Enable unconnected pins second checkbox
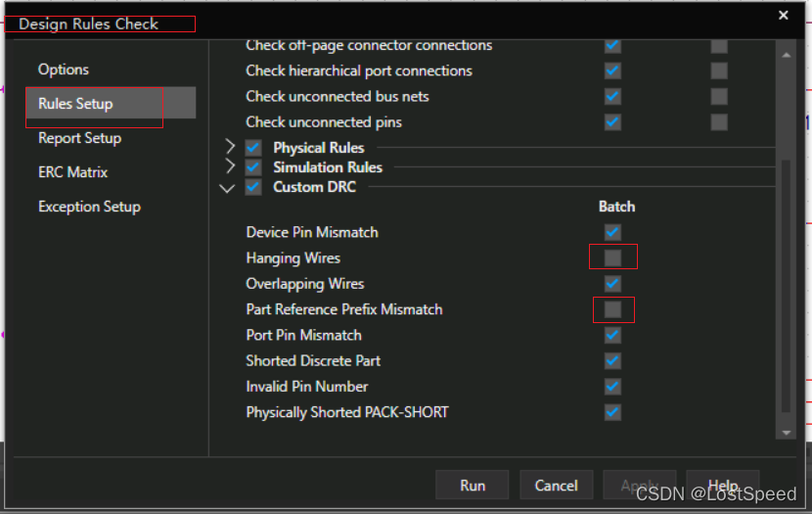This screenshot has width=812, height=514. (x=719, y=122)
